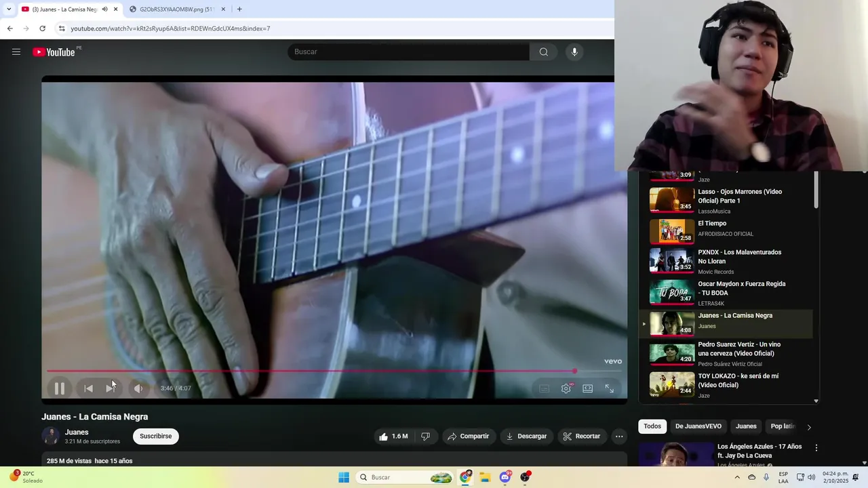Skip to the previous video
The image size is (868, 488).
click(88, 388)
